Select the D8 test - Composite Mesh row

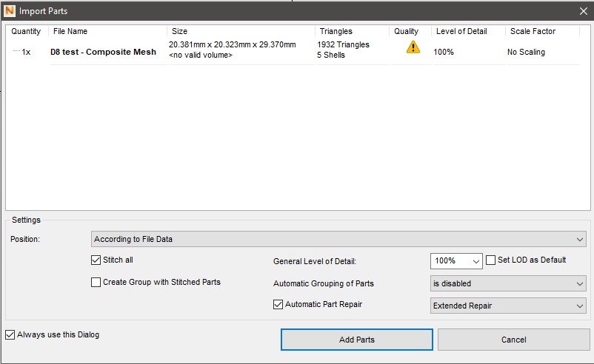point(103,53)
